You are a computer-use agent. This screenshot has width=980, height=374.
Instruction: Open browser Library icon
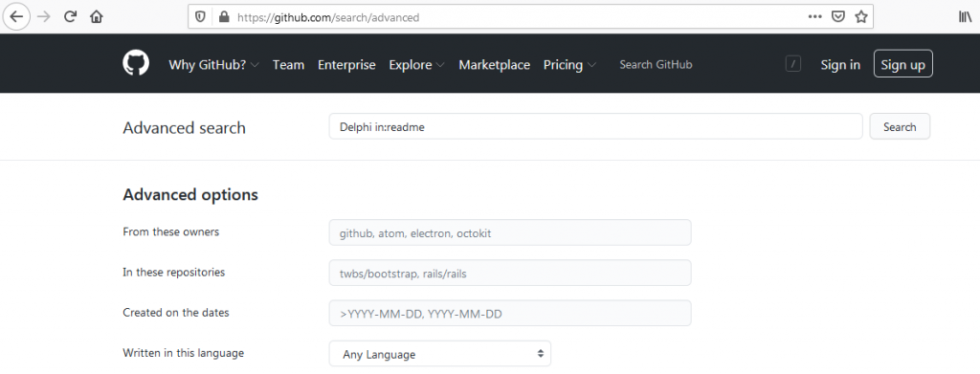[x=966, y=17]
